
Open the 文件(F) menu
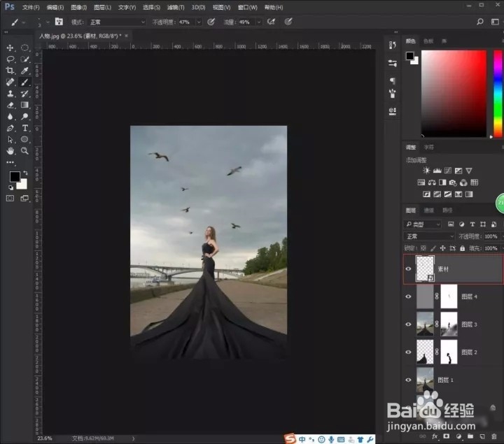coord(31,8)
